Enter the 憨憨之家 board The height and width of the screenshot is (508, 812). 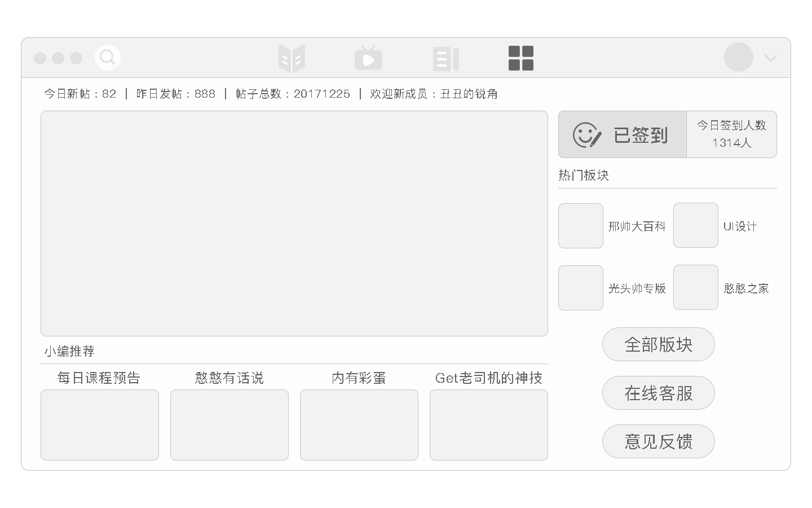[746, 287]
